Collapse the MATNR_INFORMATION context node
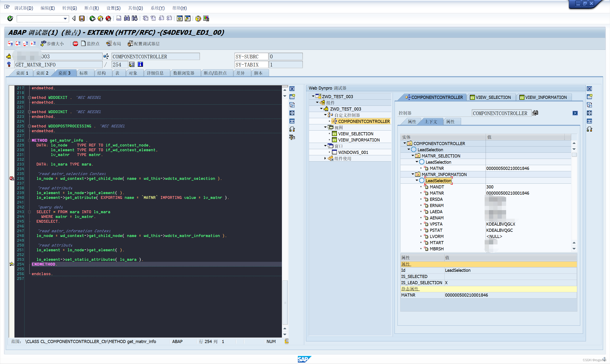This screenshot has height=364, width=610. 412,174
